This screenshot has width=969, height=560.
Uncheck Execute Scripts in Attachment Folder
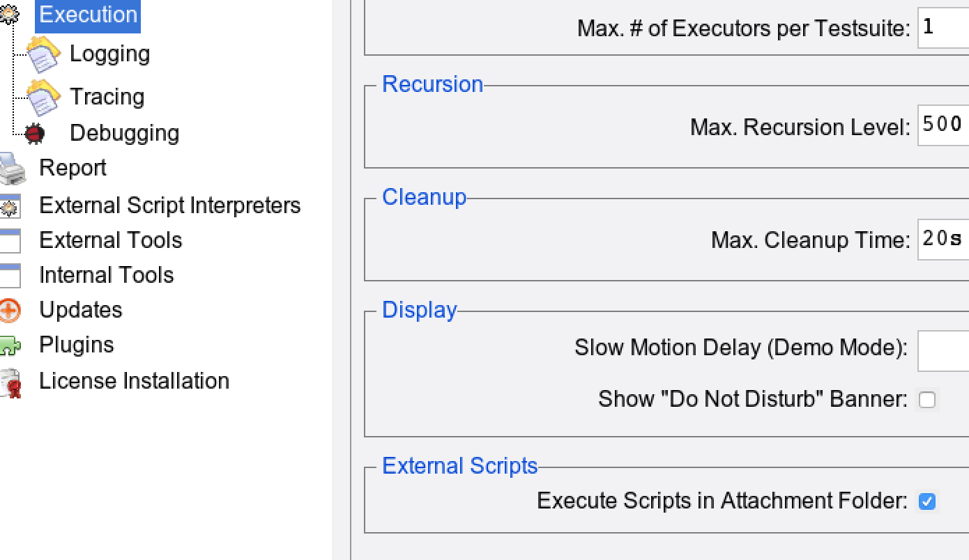pos(926,501)
